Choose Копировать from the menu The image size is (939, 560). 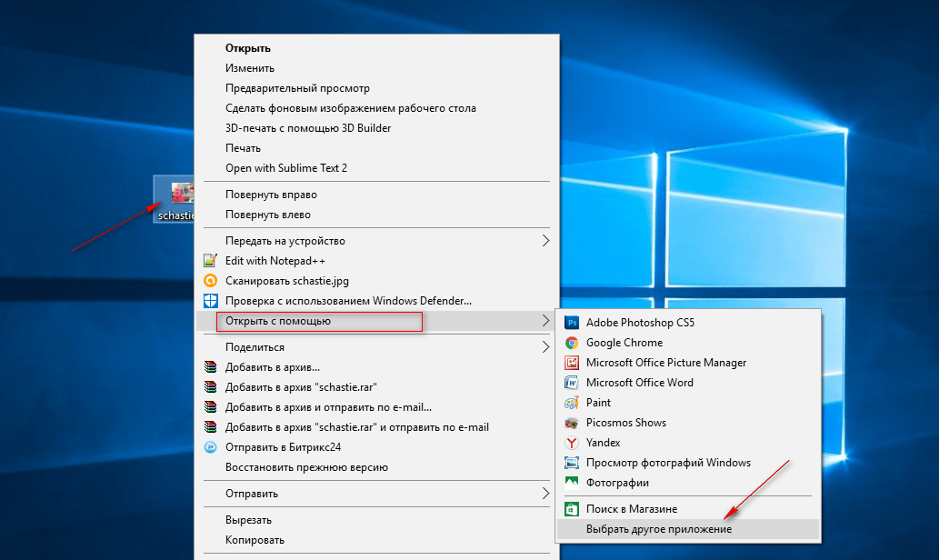pos(255,540)
